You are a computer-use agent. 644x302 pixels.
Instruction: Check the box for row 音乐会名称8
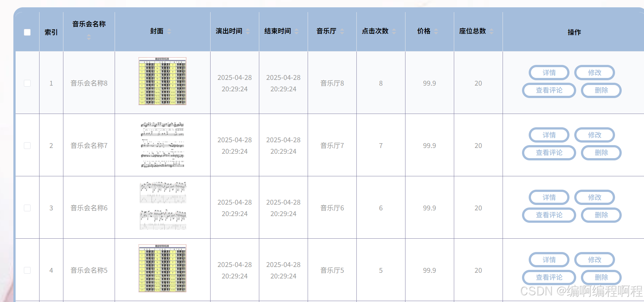pyautogui.click(x=27, y=83)
